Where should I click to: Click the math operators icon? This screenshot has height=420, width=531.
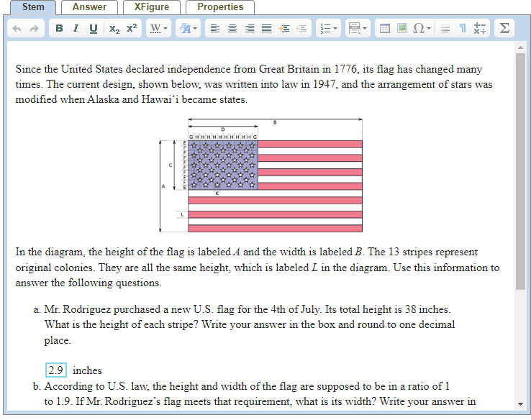[x=479, y=28]
